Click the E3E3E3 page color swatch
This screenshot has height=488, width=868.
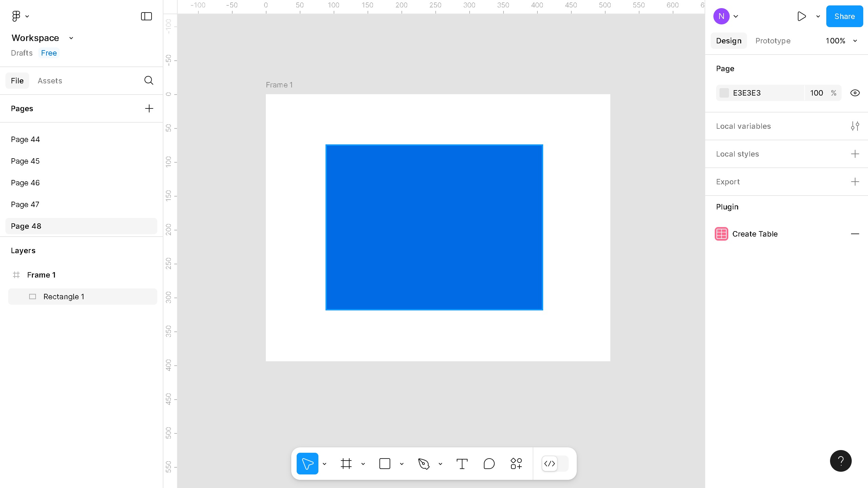(724, 93)
